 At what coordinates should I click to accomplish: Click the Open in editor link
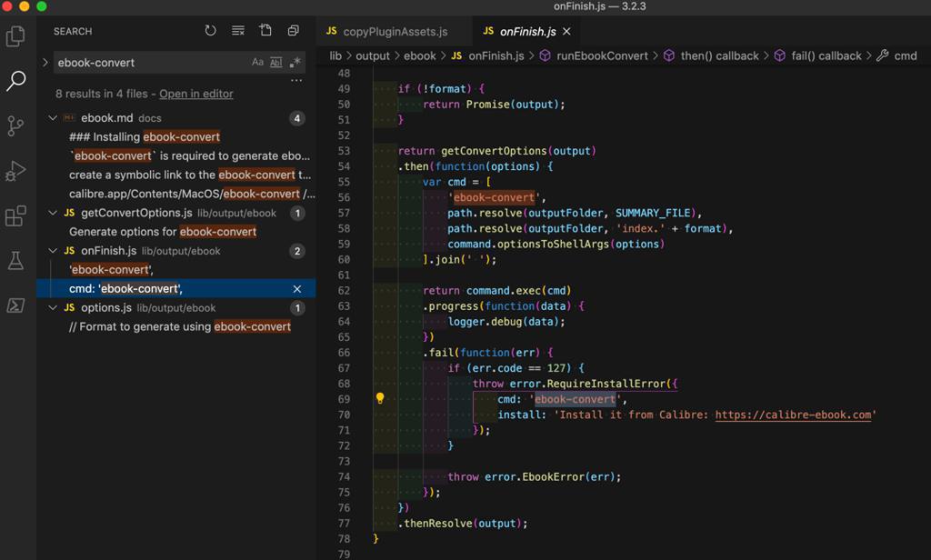pos(195,94)
